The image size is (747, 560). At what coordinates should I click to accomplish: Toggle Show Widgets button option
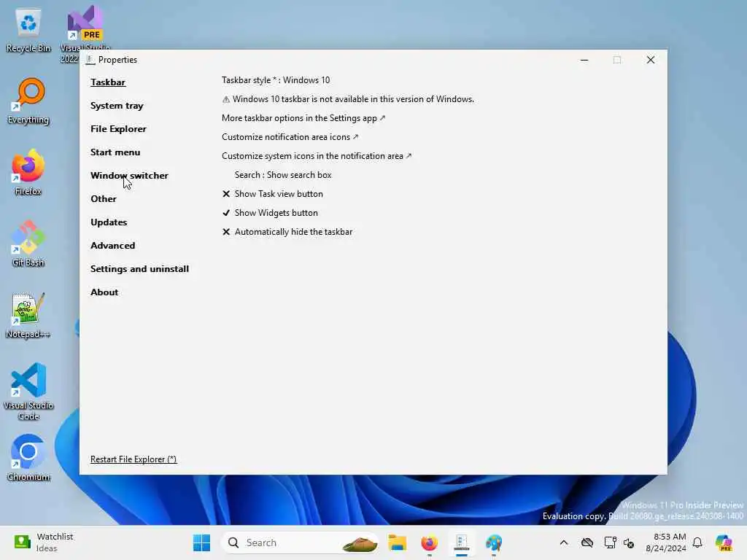pyautogui.click(x=270, y=213)
